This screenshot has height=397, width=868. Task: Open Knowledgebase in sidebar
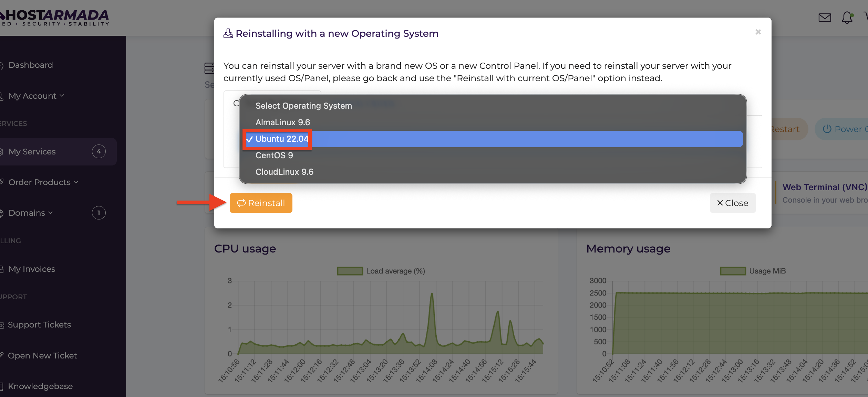click(x=40, y=386)
